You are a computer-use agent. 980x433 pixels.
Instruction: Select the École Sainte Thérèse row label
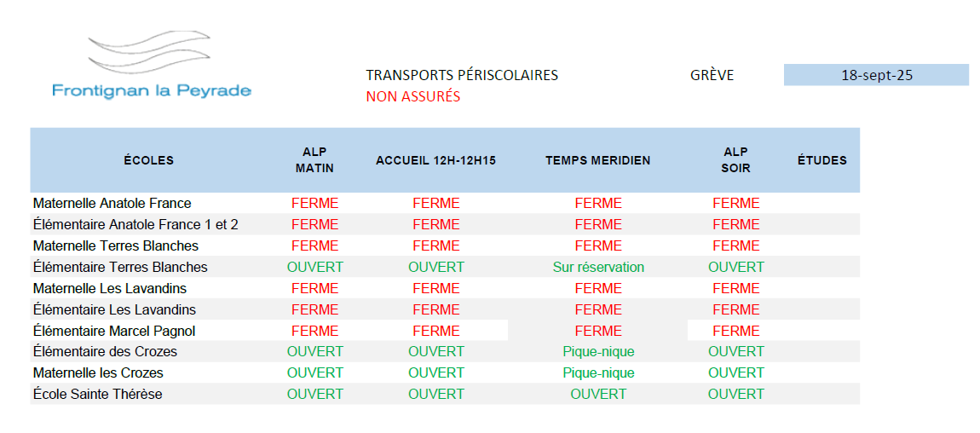click(97, 394)
